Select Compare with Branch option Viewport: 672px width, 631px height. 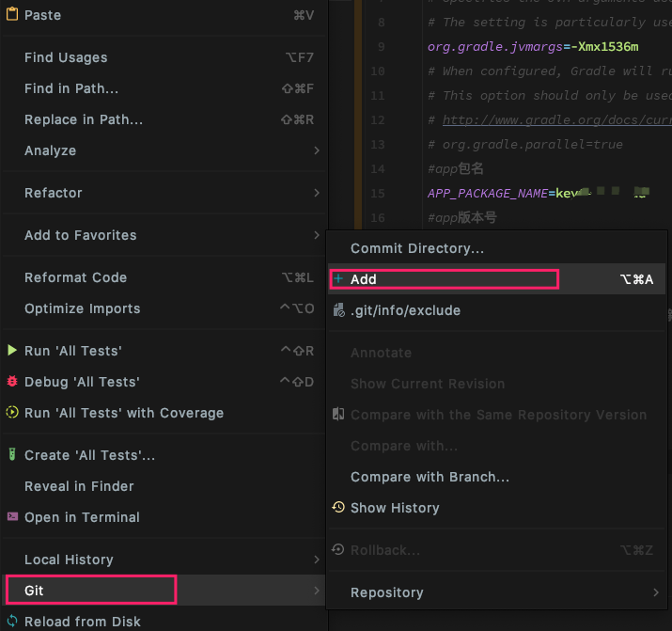[430, 477]
